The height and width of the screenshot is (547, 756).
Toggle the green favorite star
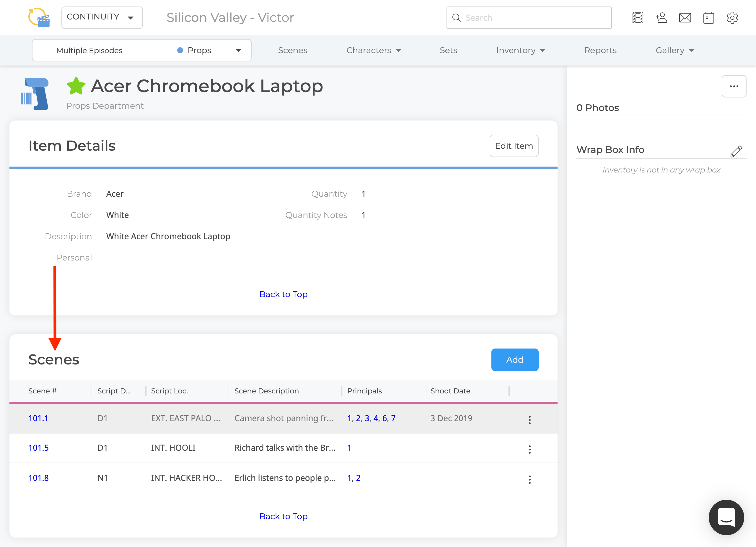(76, 86)
